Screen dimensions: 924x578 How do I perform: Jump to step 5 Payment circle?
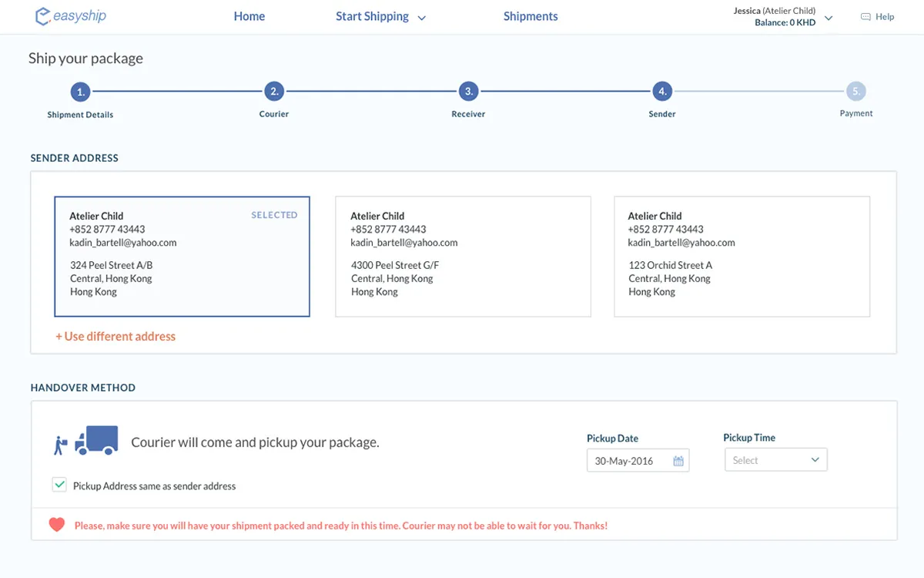tap(856, 92)
